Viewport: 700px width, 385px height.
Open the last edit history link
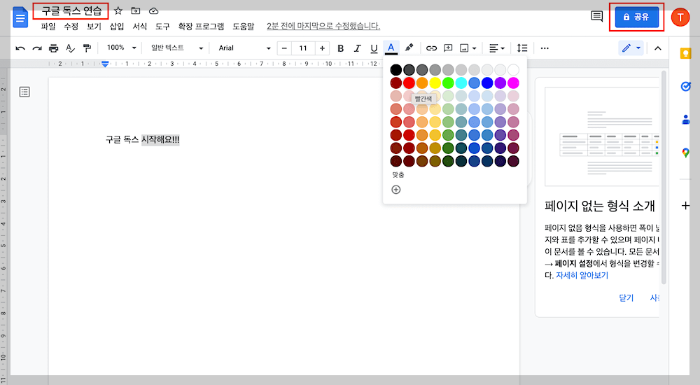pyautogui.click(x=323, y=26)
